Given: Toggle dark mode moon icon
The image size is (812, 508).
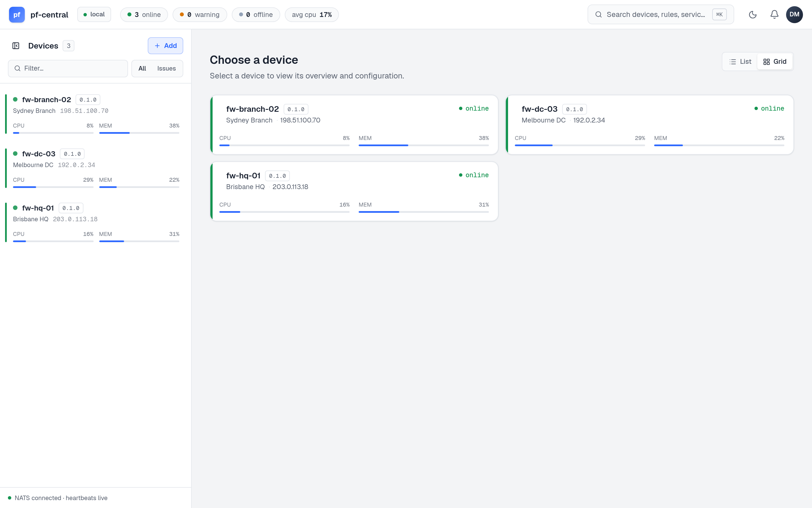Looking at the screenshot, I should (x=753, y=14).
